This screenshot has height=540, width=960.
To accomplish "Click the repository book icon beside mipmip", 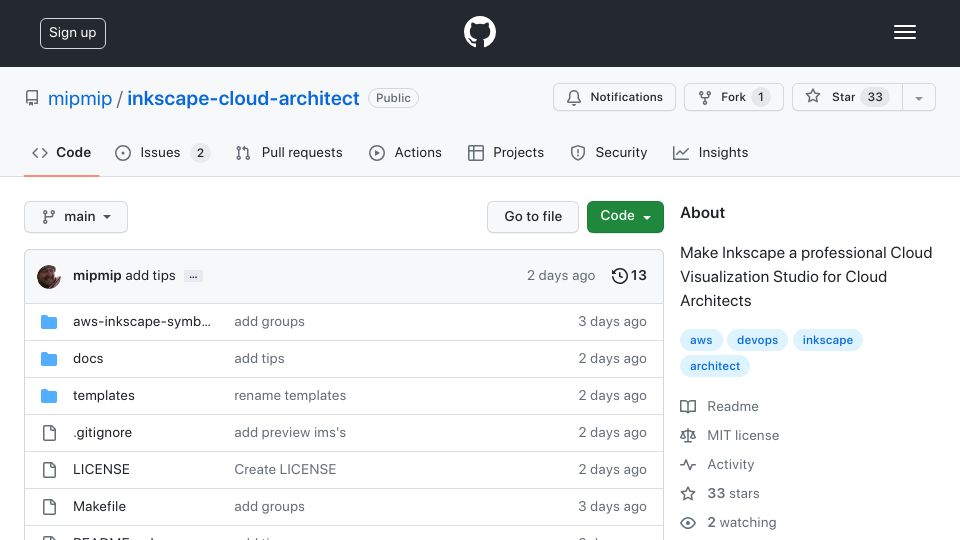I will click(x=32, y=98).
